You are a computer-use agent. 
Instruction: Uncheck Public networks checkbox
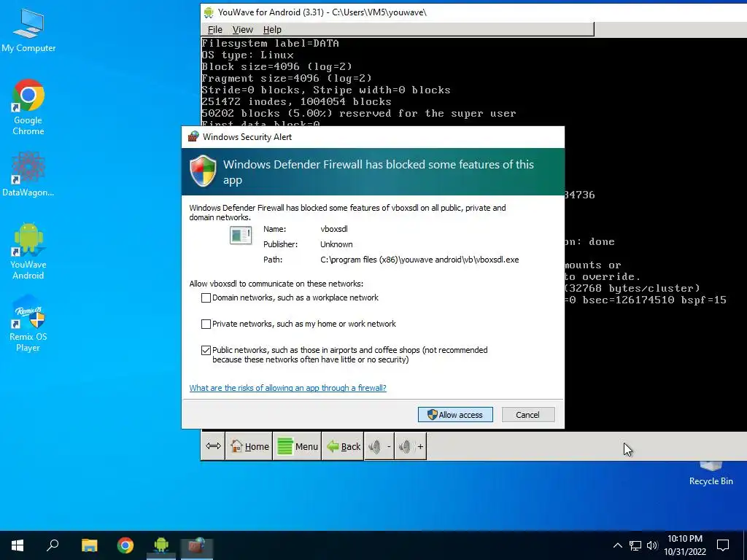[206, 350]
